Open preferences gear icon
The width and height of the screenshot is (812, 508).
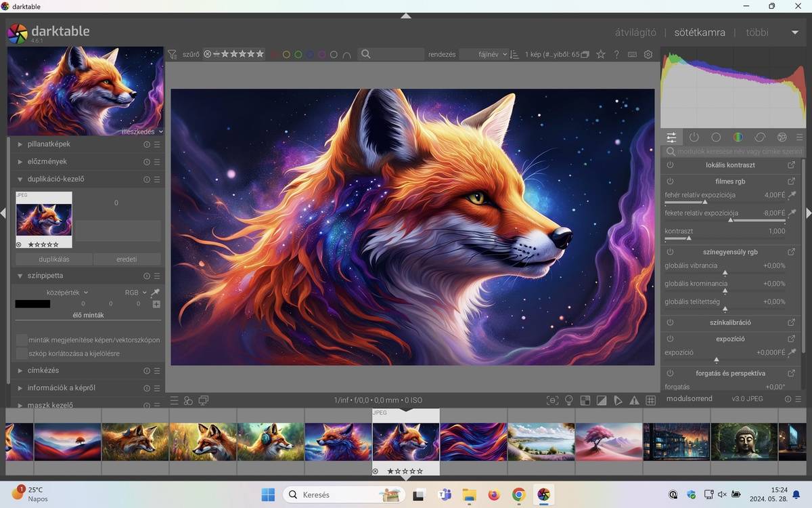[648, 54]
